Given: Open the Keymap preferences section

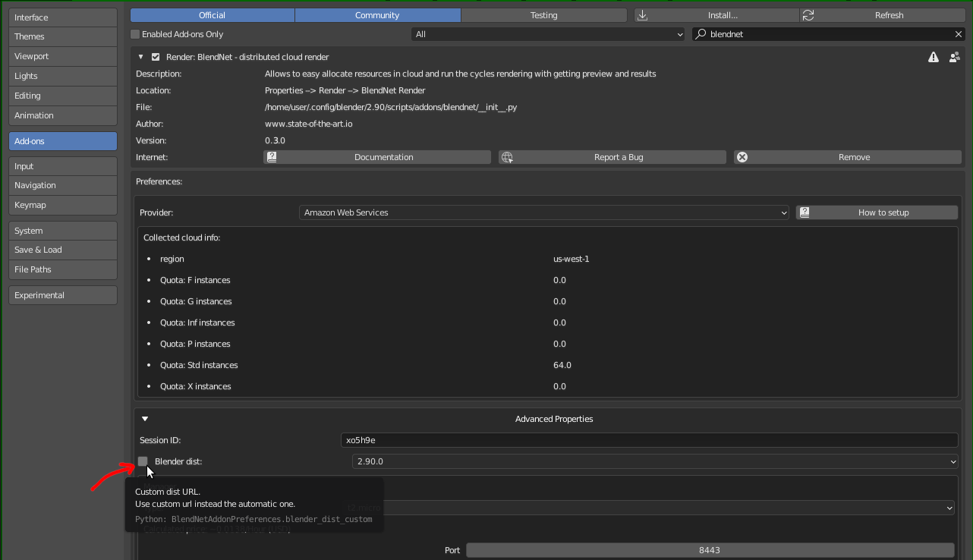Looking at the screenshot, I should [63, 205].
